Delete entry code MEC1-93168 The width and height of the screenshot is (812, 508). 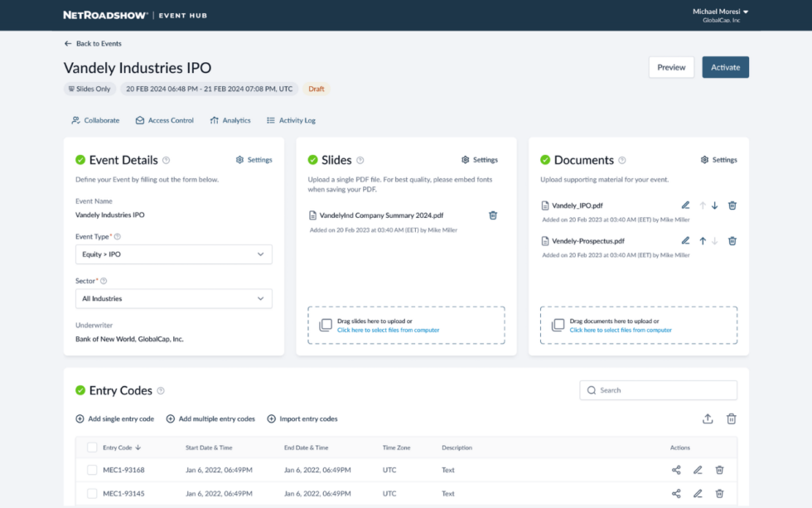click(x=719, y=470)
